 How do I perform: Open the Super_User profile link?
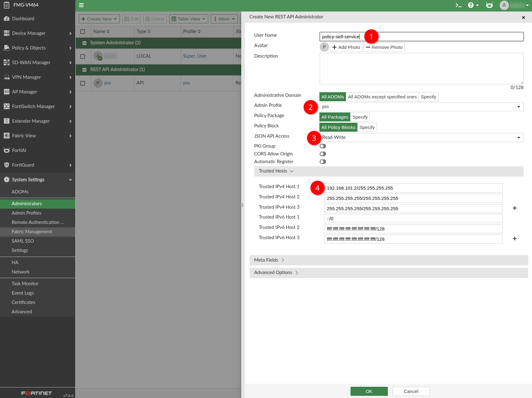(x=195, y=56)
